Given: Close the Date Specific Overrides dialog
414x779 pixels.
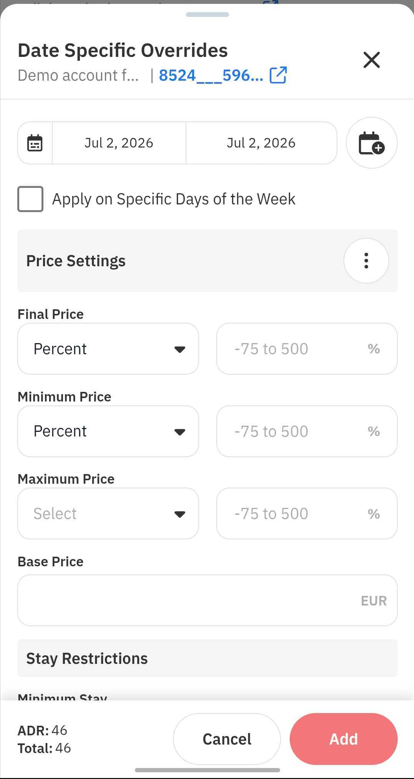Looking at the screenshot, I should tap(371, 60).
